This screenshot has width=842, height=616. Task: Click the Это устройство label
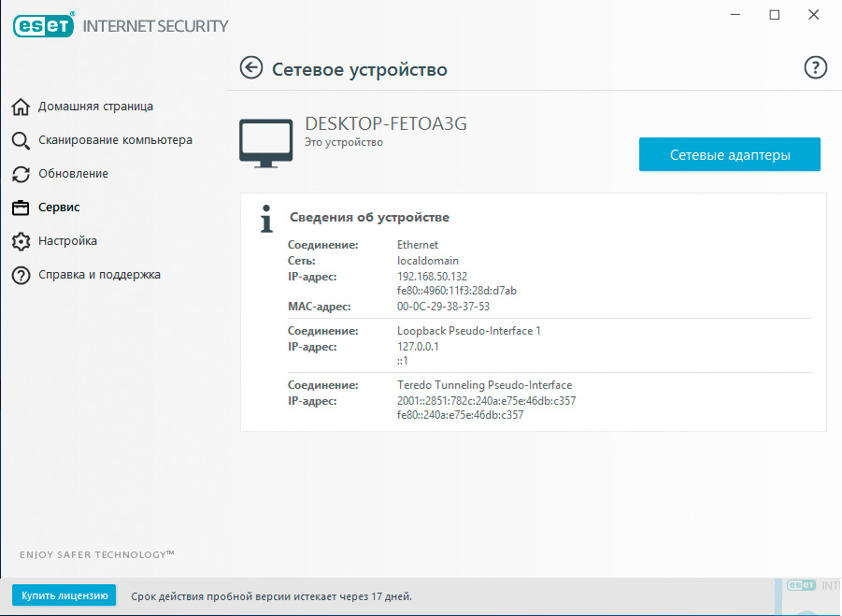tap(344, 142)
